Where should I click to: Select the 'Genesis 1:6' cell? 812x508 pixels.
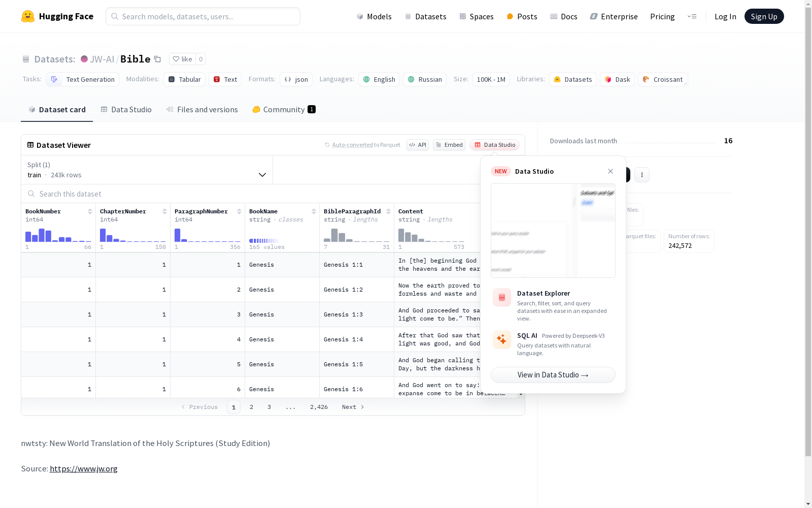(357, 388)
